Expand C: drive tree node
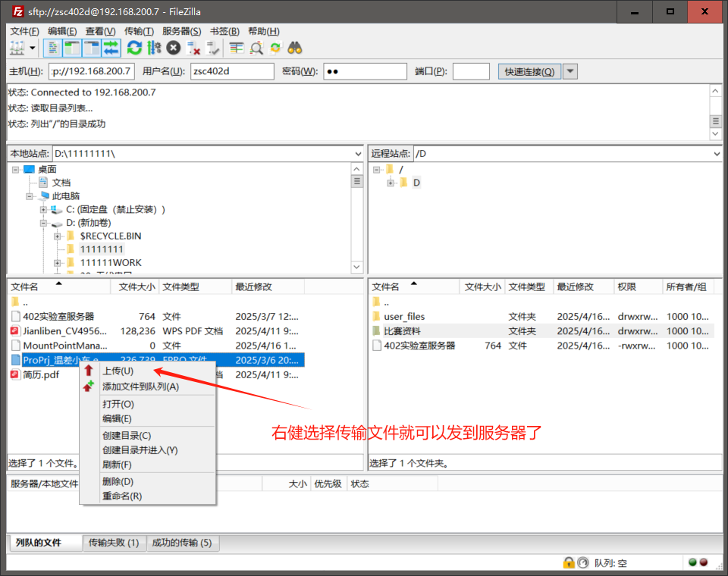Viewport: 728px width, 576px height. point(43,210)
